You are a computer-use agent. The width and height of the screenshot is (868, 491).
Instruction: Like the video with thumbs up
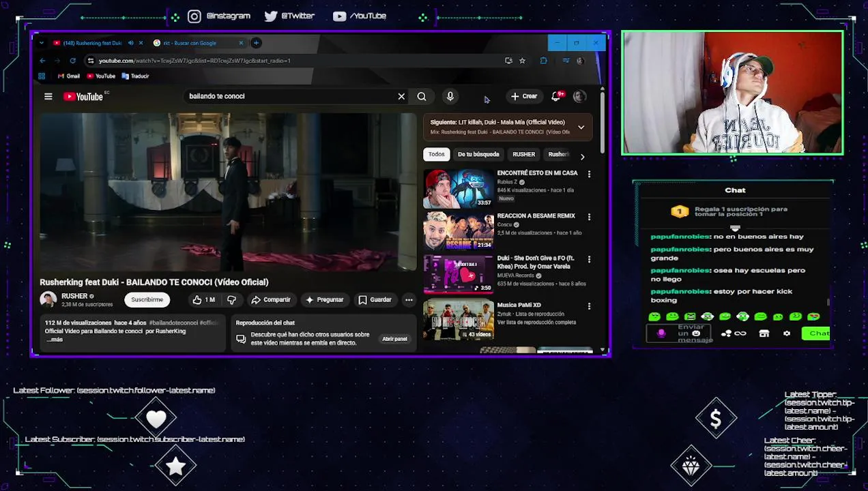(203, 300)
